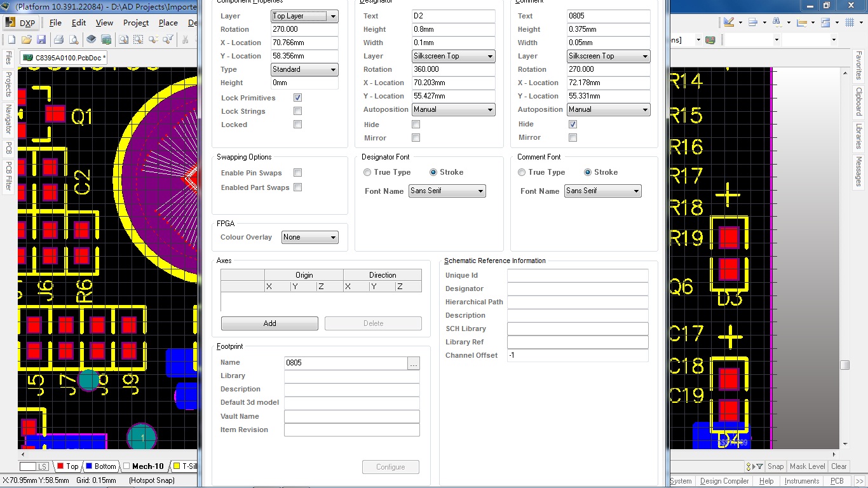Click the Footprint Name field showing 0805
The image size is (868, 488).
pyautogui.click(x=346, y=363)
